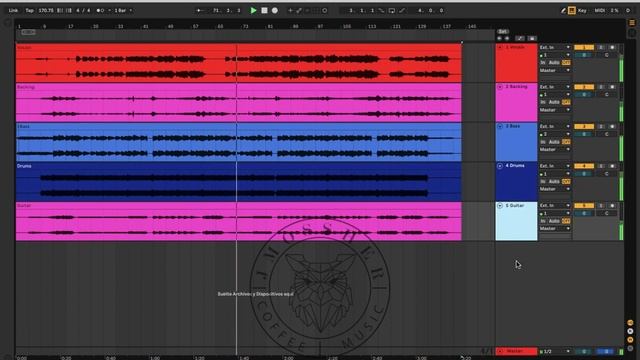The image size is (640, 360).
Task: Click the time signature 4 / 4 field
Action: pos(83,11)
